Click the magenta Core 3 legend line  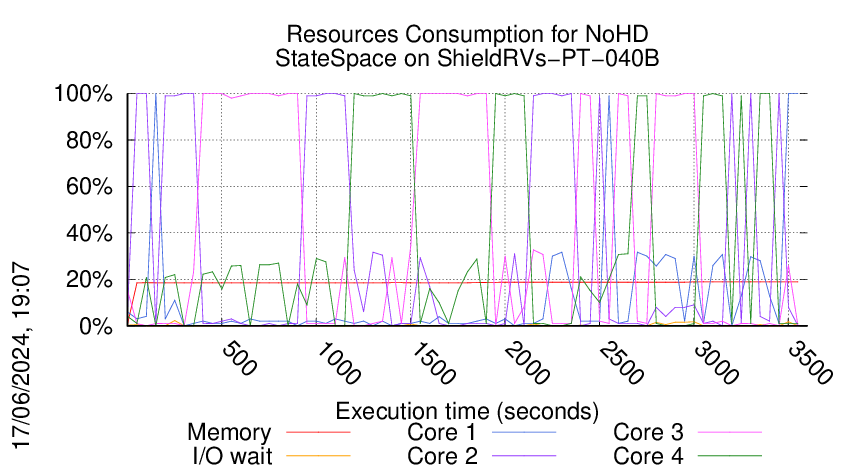(730, 432)
